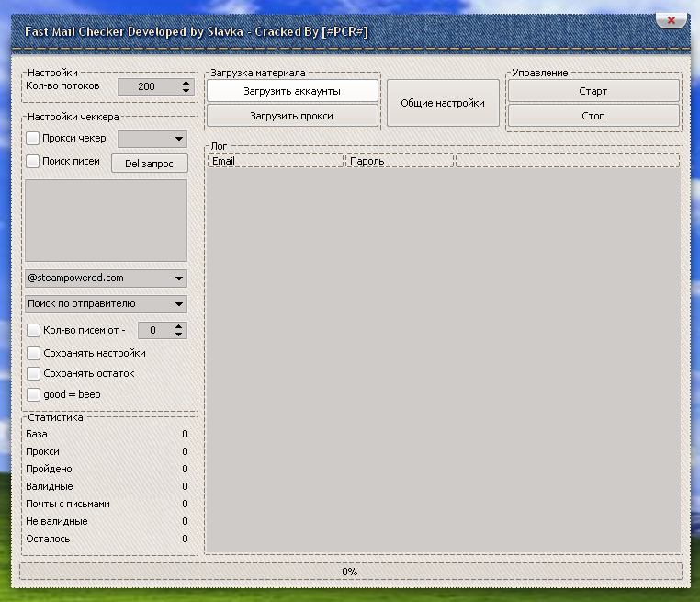This screenshot has height=602, width=700.
Task: Toggle the Сохранять остаток checkbox
Action: click(33, 373)
